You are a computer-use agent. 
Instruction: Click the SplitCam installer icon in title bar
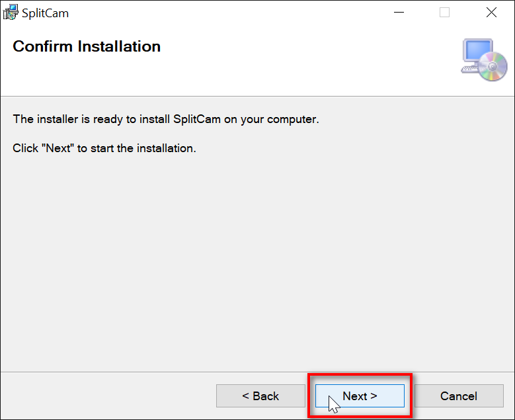point(10,13)
